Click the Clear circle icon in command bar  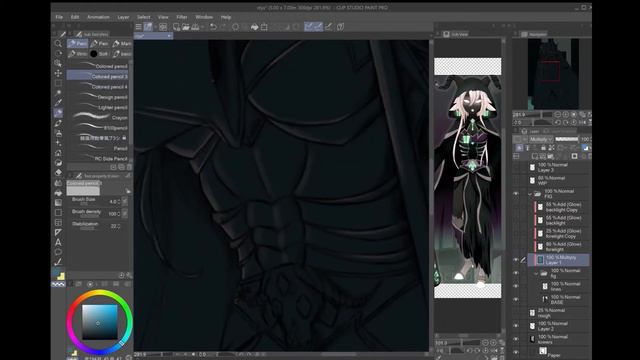click(236, 27)
